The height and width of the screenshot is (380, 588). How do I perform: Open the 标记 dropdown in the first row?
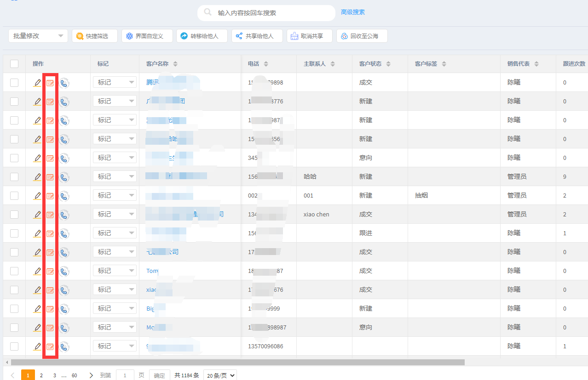pos(115,83)
